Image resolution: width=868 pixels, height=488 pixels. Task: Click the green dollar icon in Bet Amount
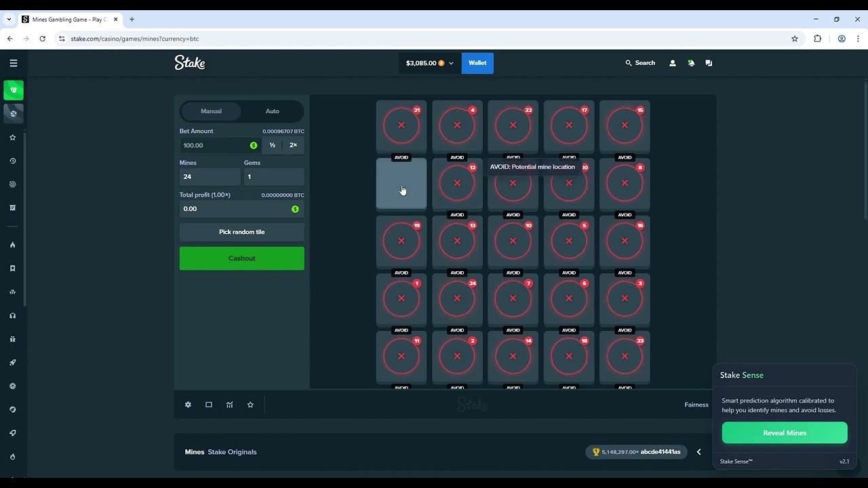click(x=254, y=145)
